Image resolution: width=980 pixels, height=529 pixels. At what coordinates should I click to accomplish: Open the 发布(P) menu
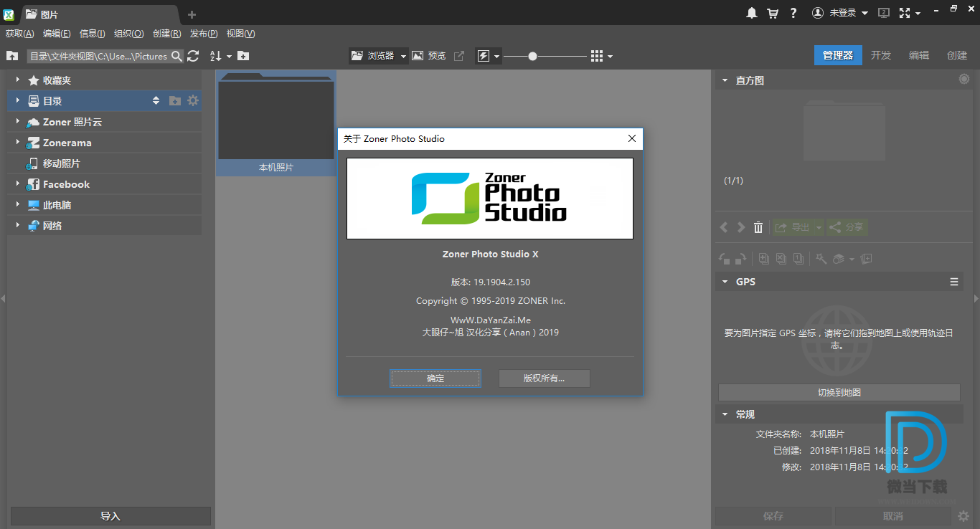(x=204, y=34)
